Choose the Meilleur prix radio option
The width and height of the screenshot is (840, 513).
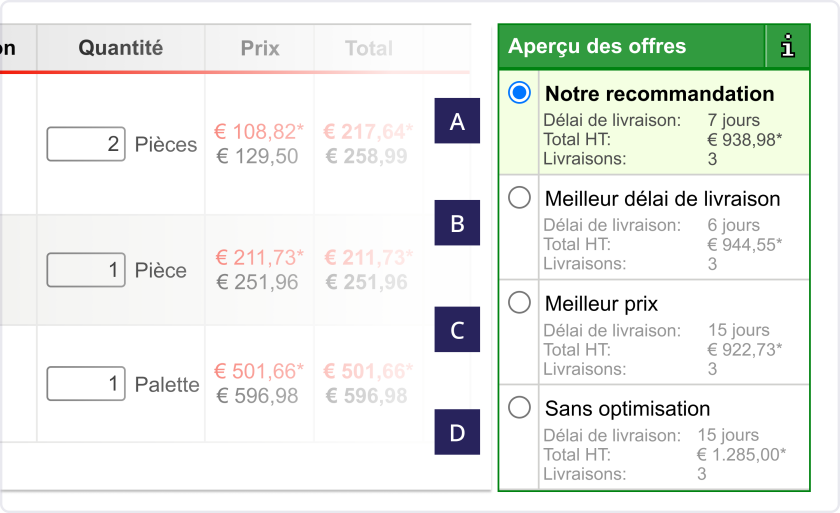(x=519, y=303)
